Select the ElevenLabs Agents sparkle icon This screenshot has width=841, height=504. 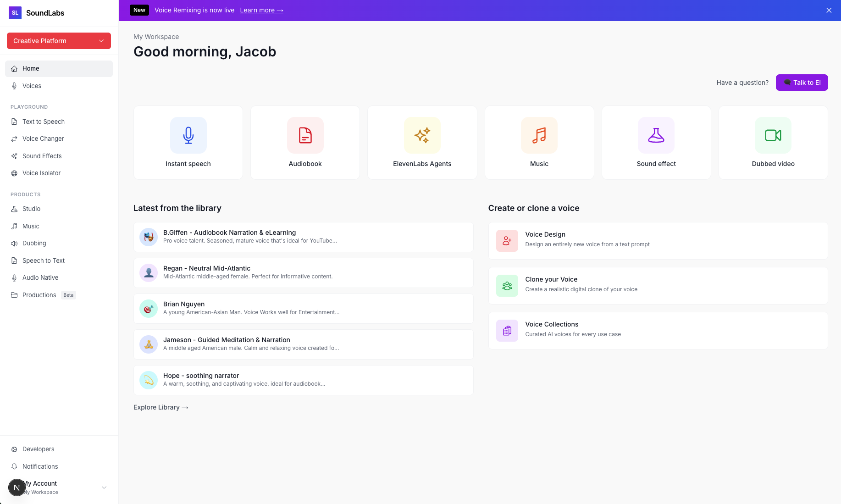click(422, 135)
